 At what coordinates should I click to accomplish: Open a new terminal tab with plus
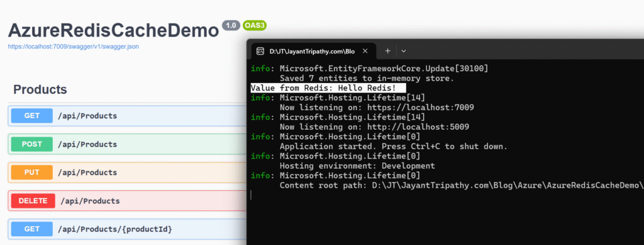(x=387, y=51)
